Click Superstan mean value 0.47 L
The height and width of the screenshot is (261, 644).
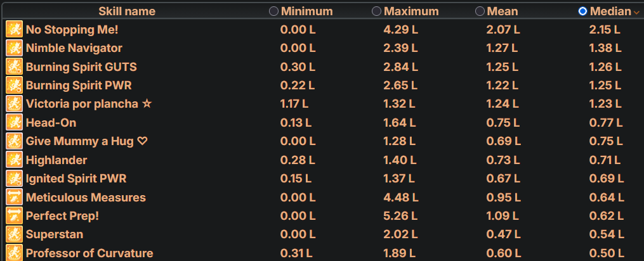[x=503, y=234]
